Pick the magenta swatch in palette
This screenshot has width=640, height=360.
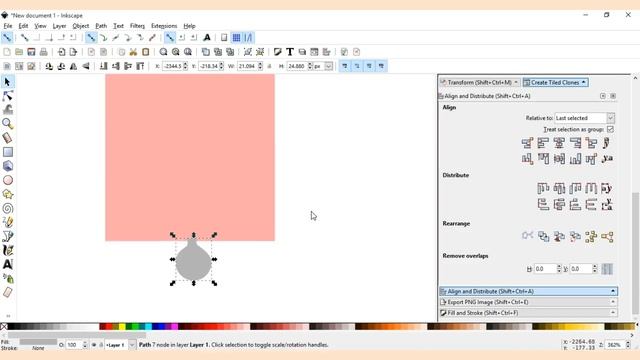click(175, 327)
